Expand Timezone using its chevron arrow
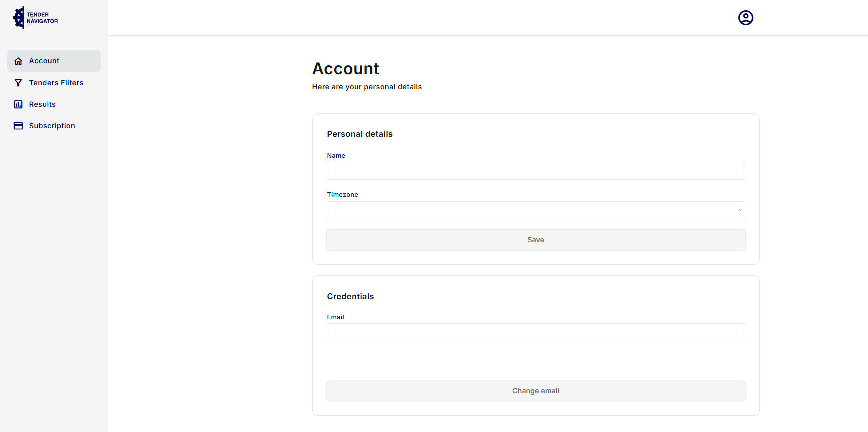This screenshot has width=868, height=432. click(740, 210)
